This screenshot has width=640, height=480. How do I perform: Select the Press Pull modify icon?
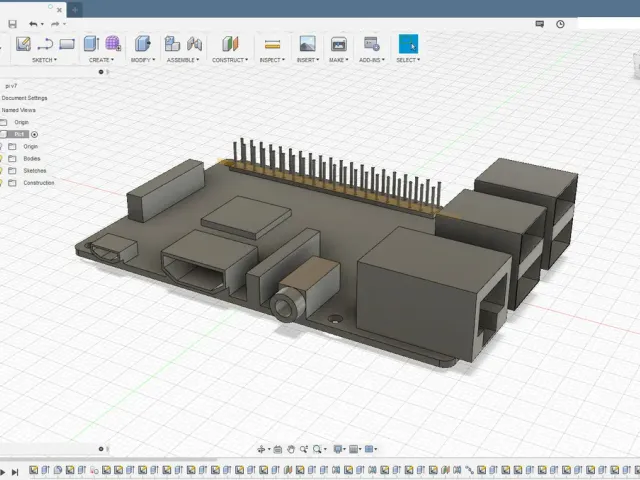tap(142, 44)
